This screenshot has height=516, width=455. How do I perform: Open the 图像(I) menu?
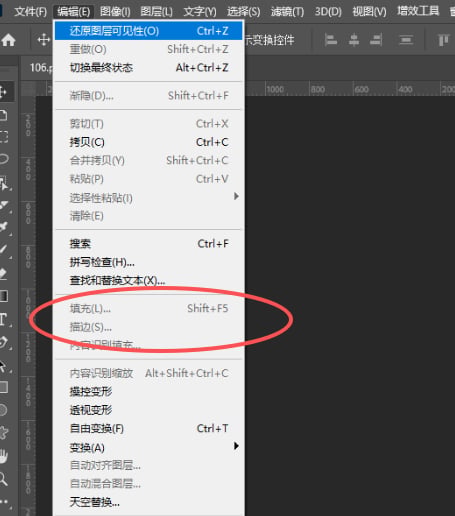[115, 12]
